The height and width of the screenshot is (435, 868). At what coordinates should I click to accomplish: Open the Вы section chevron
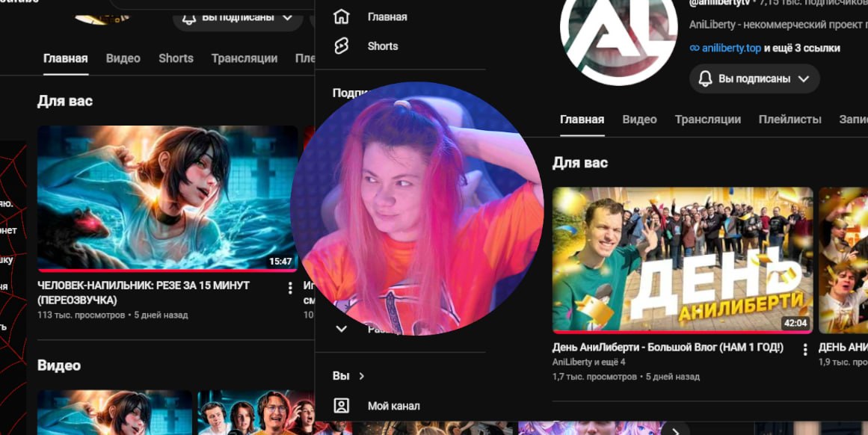pos(362,376)
